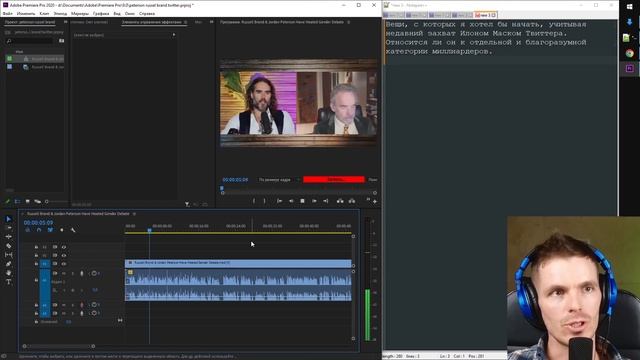Open the timeline sequence panel menu icon
The image size is (640, 360).
134,213
